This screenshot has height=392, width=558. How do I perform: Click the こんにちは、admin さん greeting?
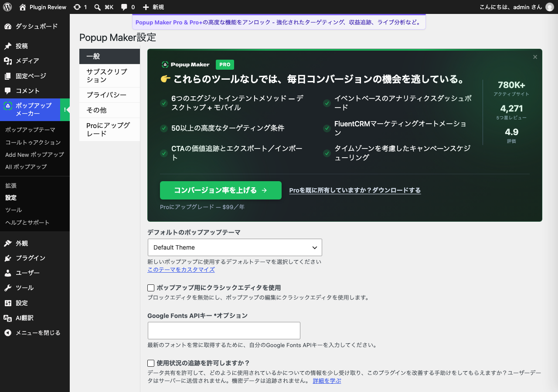pos(510,7)
